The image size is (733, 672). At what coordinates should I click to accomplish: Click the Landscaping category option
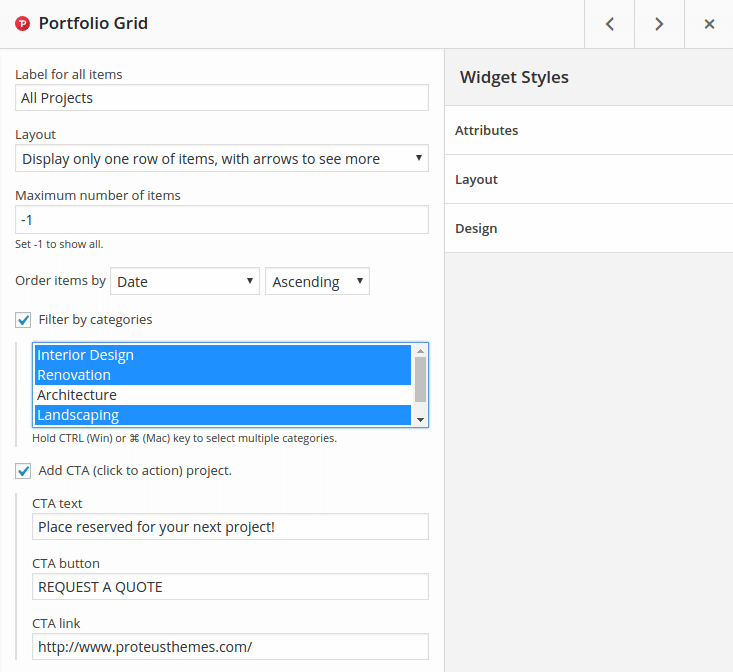point(222,415)
